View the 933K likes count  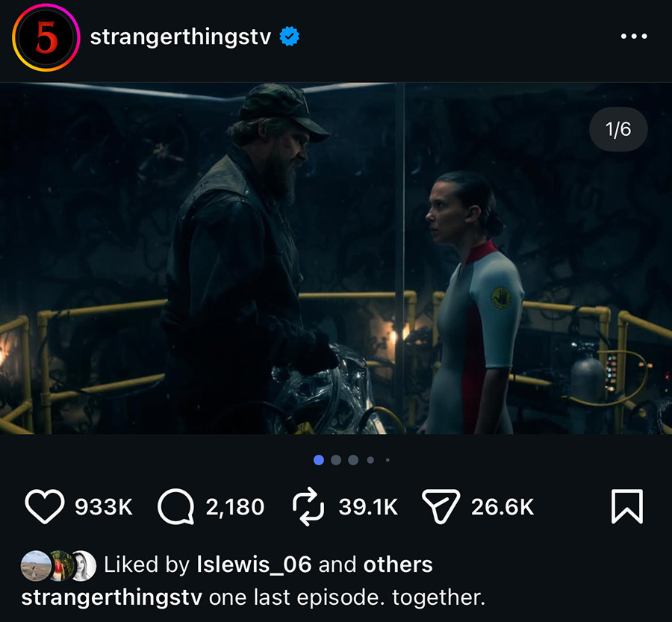104,508
